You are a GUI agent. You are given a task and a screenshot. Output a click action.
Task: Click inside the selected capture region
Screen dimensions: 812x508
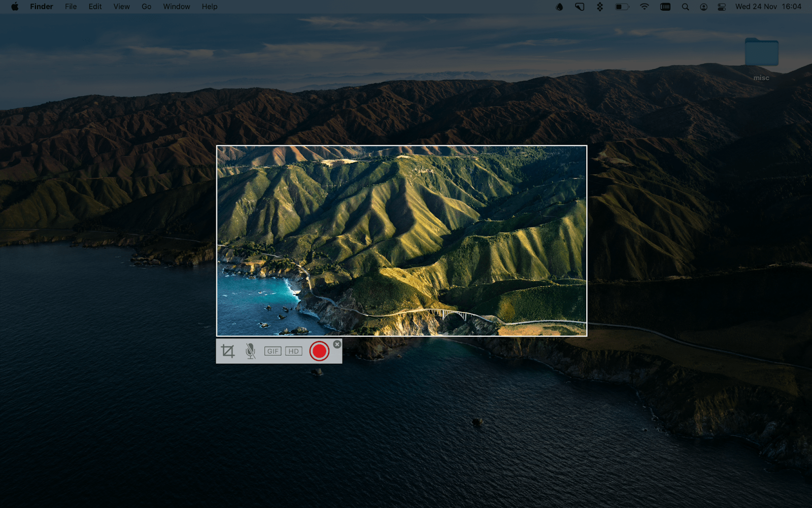coord(401,241)
